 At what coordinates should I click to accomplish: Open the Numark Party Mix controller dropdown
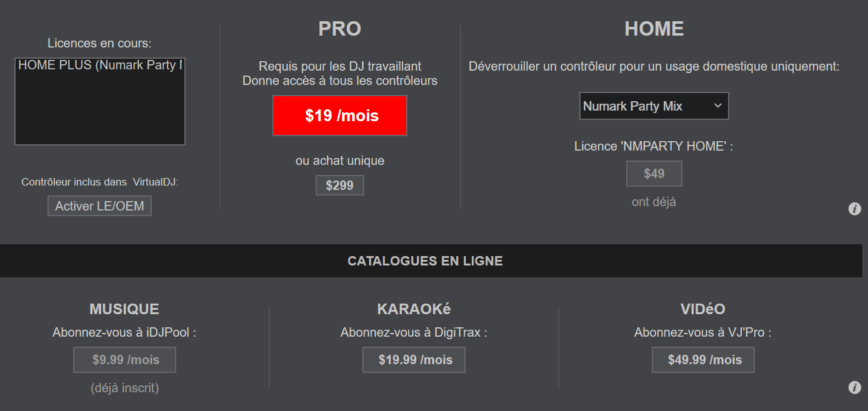pyautogui.click(x=654, y=106)
